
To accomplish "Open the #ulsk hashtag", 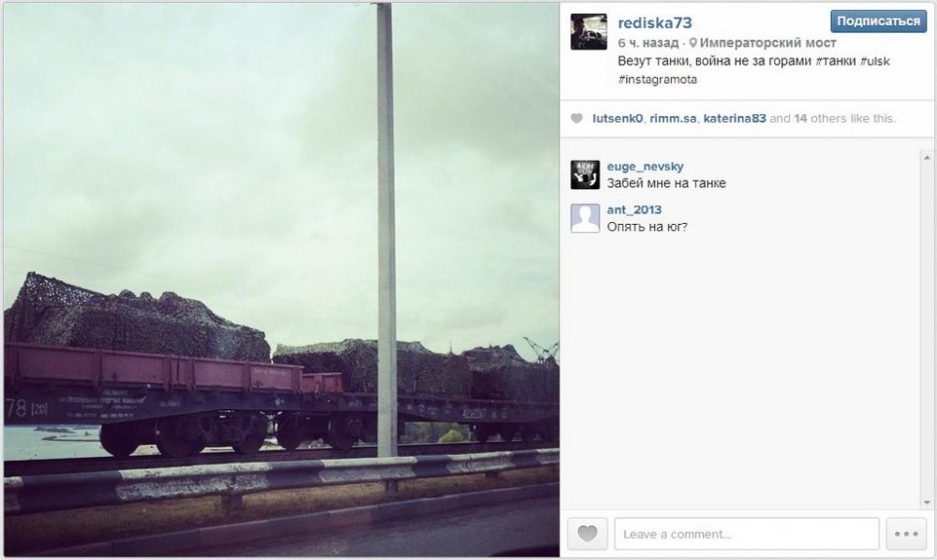I will 874,61.
